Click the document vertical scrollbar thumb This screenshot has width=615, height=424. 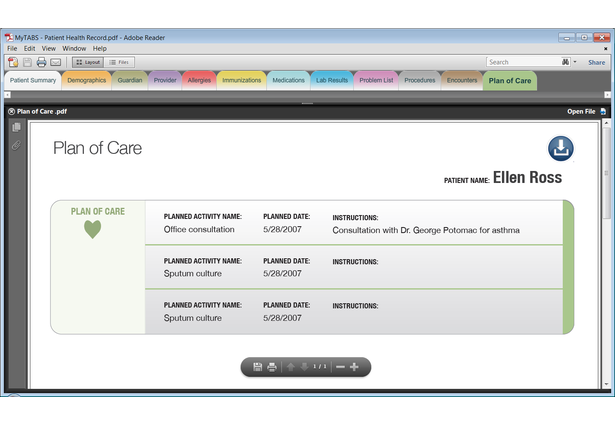pyautogui.click(x=606, y=173)
